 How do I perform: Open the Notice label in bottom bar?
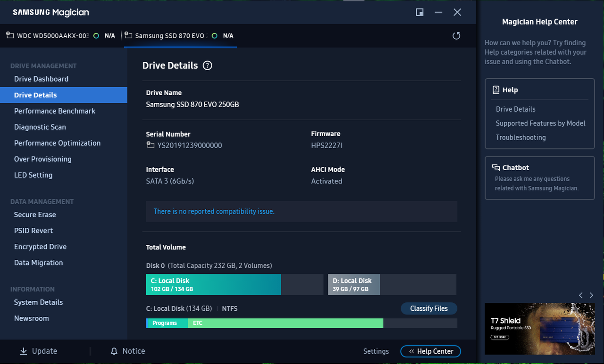pos(134,351)
